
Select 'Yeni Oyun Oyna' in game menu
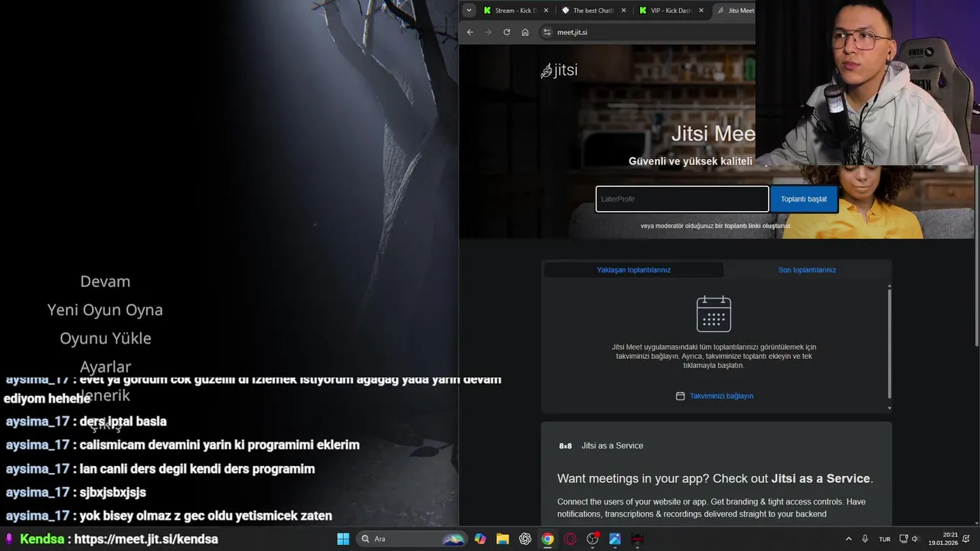(x=105, y=310)
